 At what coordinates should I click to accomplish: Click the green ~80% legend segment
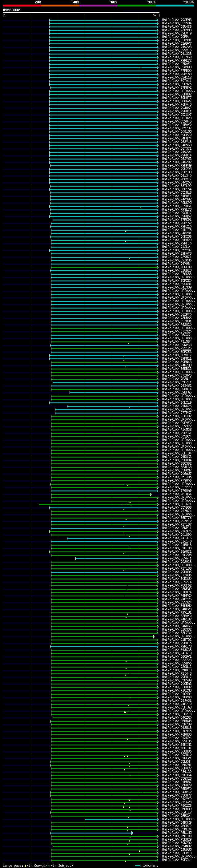click(x=137, y=6)
